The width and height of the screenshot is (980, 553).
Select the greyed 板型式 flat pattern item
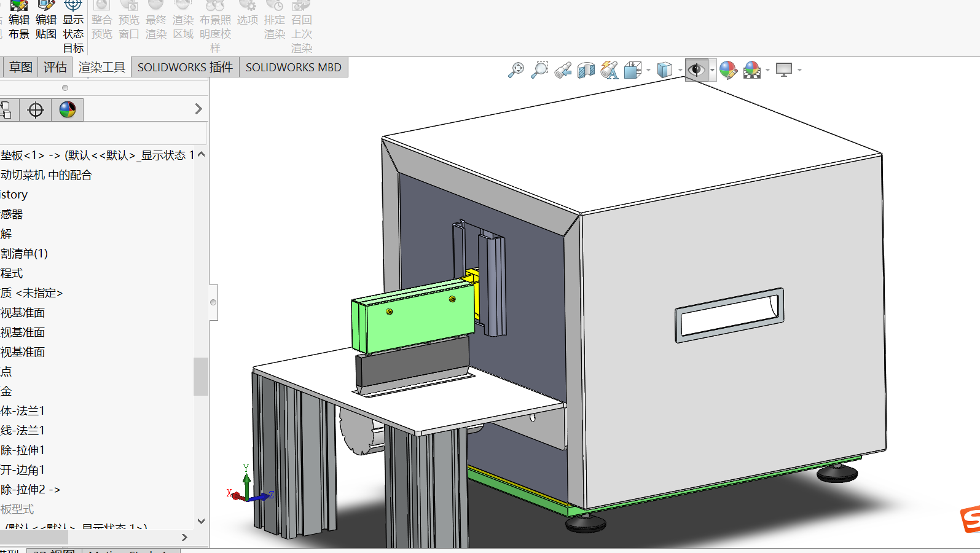(x=17, y=509)
